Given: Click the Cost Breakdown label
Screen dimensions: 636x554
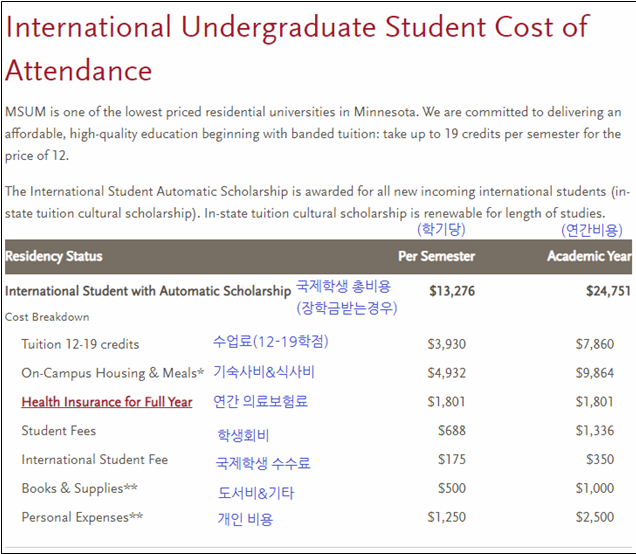Looking at the screenshot, I should [47, 317].
